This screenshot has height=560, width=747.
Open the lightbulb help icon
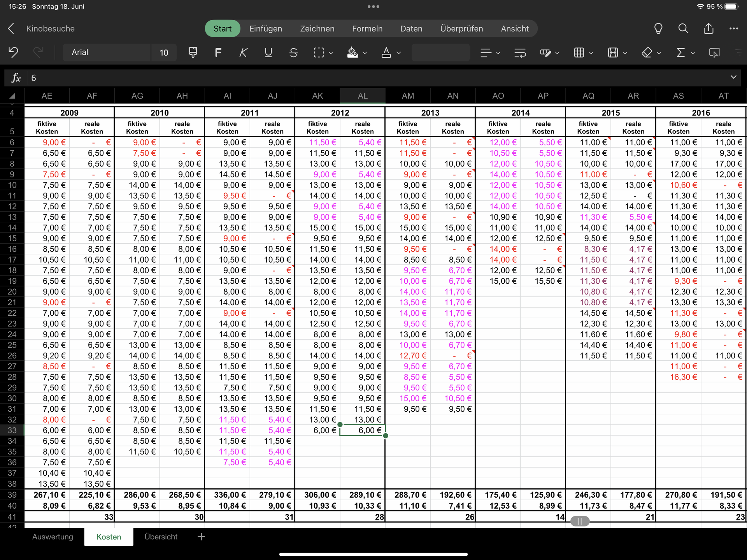click(658, 28)
